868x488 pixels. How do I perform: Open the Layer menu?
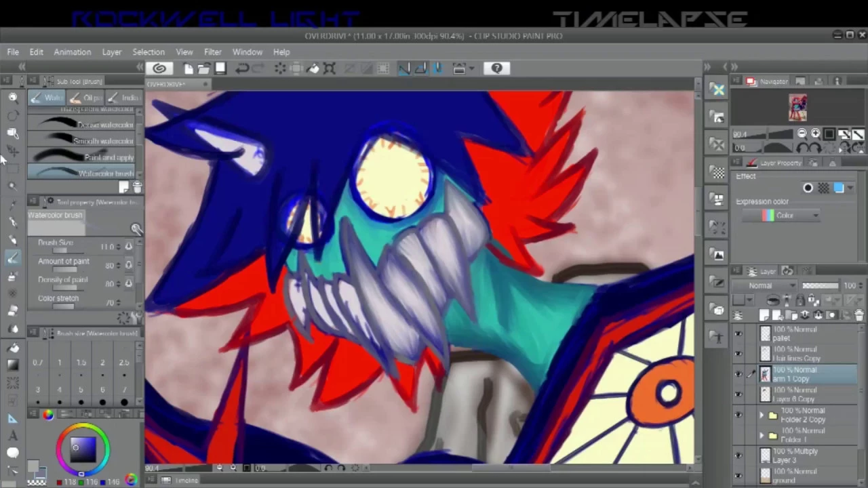[112, 52]
